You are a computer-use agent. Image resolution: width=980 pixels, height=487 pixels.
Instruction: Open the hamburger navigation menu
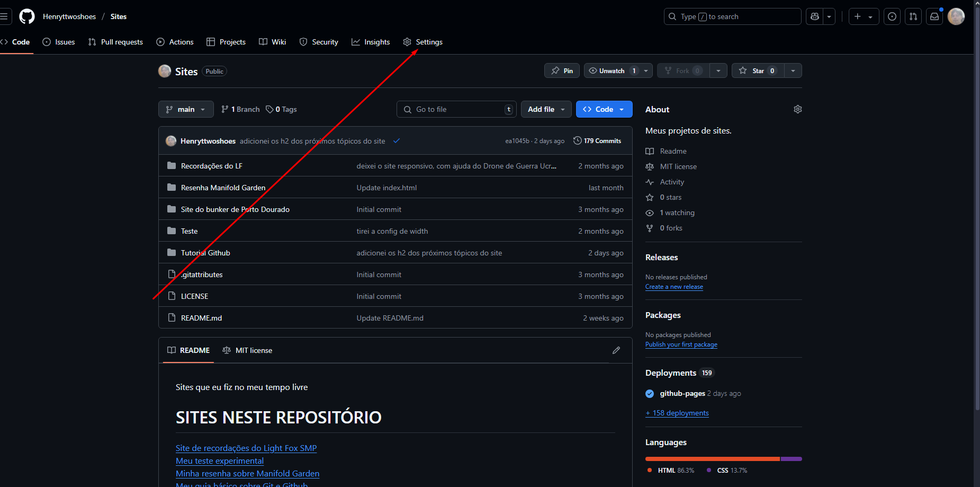(4, 16)
